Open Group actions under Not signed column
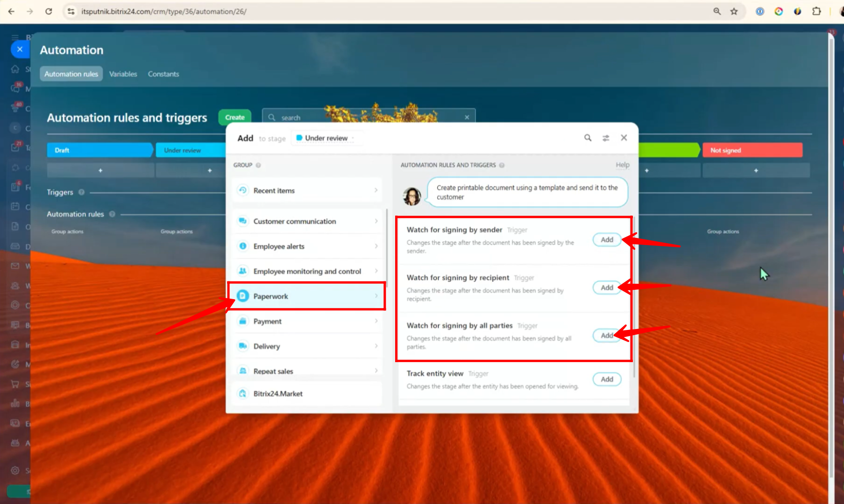 pyautogui.click(x=723, y=231)
